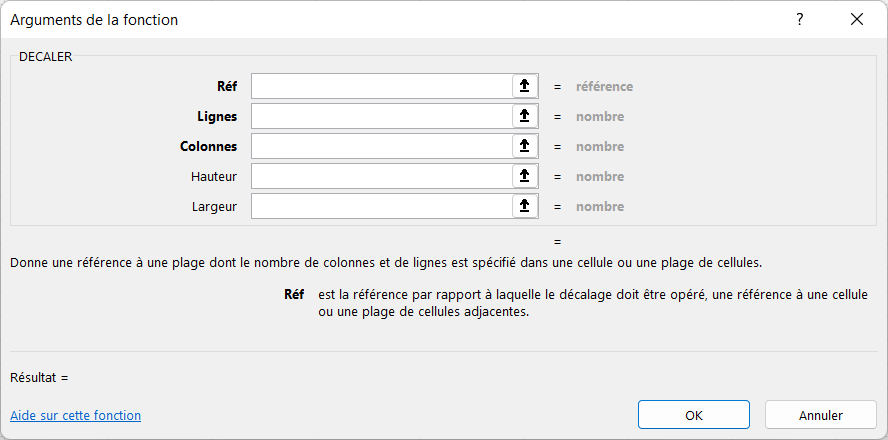Click the Lignes range selector arrow icon
Viewport: 888px width, 440px height.
(525, 116)
